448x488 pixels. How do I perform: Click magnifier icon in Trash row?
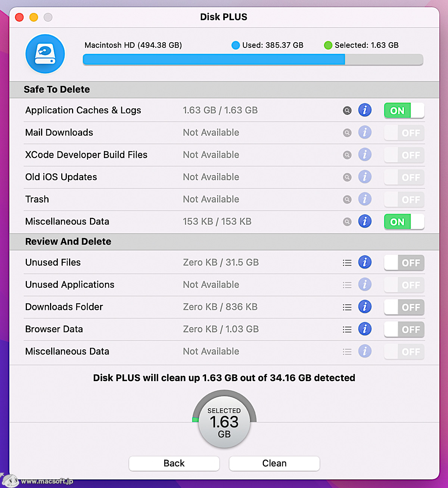point(347,200)
